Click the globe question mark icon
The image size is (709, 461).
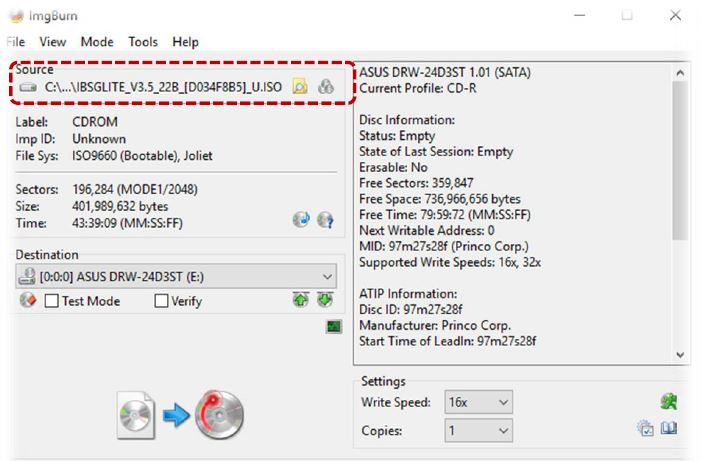pyautogui.click(x=325, y=220)
